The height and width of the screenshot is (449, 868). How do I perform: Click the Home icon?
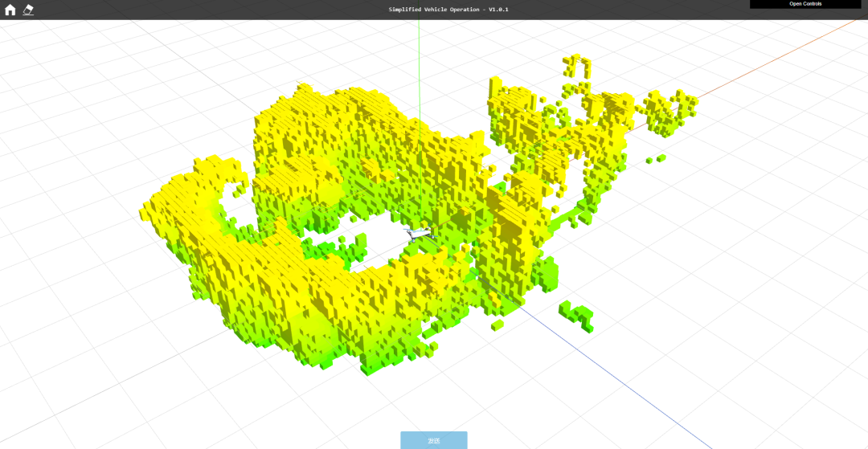(10, 10)
